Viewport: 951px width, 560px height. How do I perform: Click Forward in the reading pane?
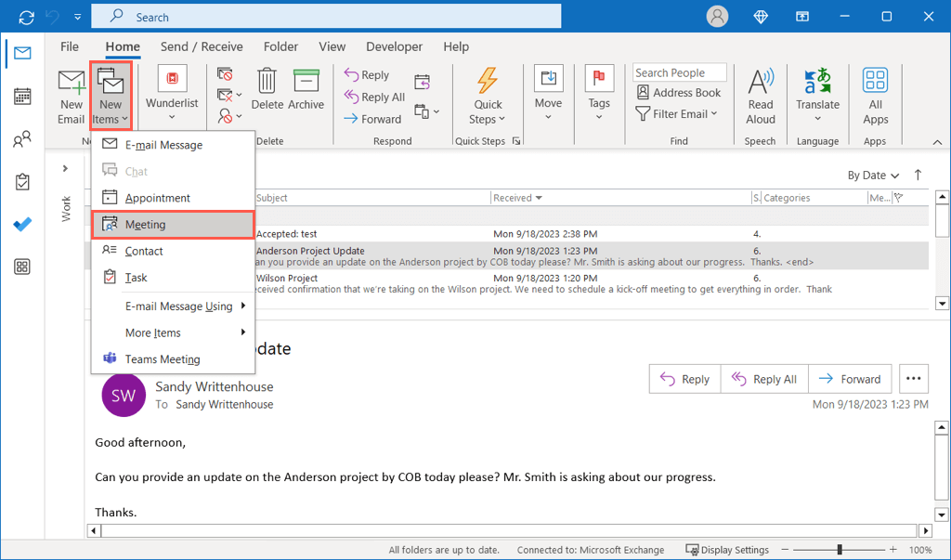click(x=850, y=379)
